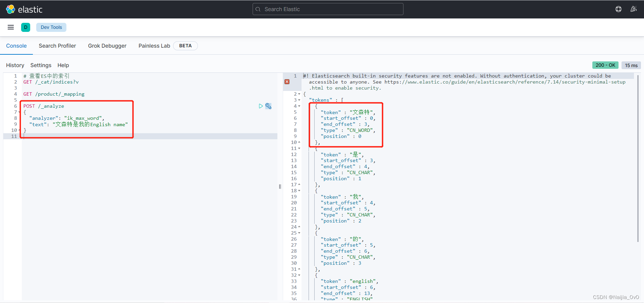Collapse token object at response line 32
This screenshot has height=303, width=644.
tap(299, 275)
